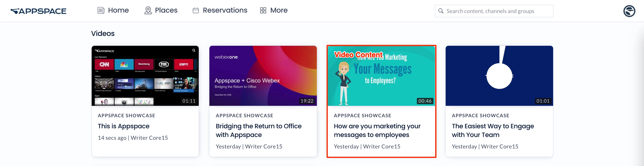The image size is (644, 166).
Task: Click the Places pin icon
Action: [148, 10]
